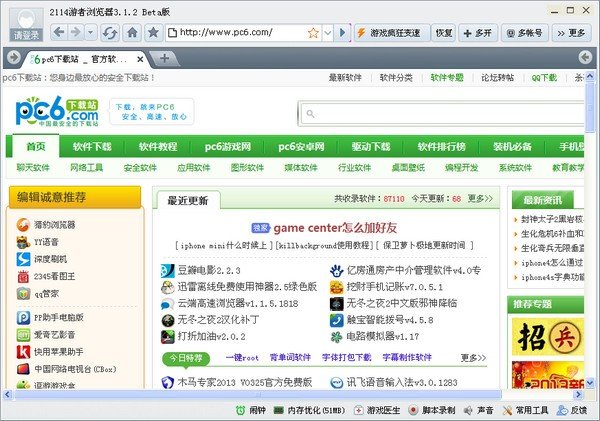
Task: Click the browser back arrow button
Action: click(59, 33)
